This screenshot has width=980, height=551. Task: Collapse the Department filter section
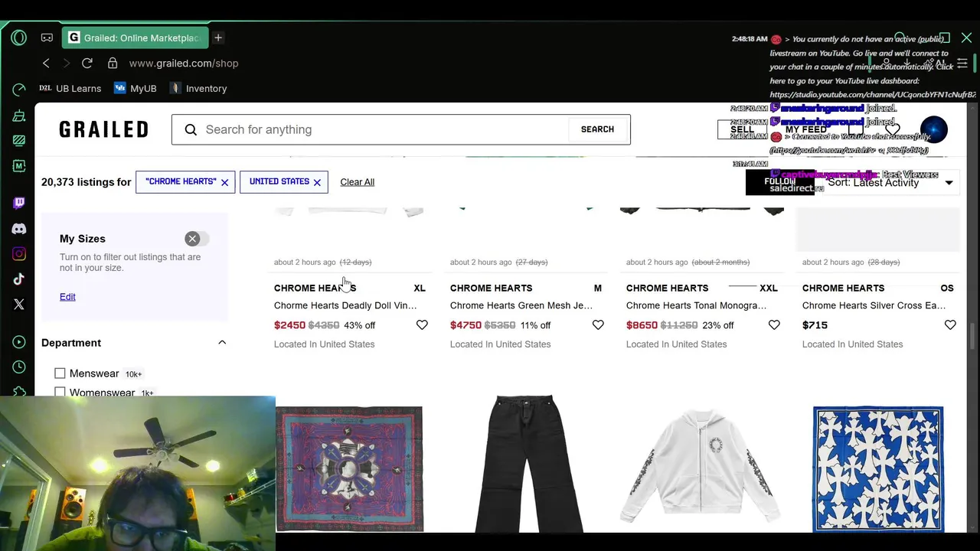(222, 343)
